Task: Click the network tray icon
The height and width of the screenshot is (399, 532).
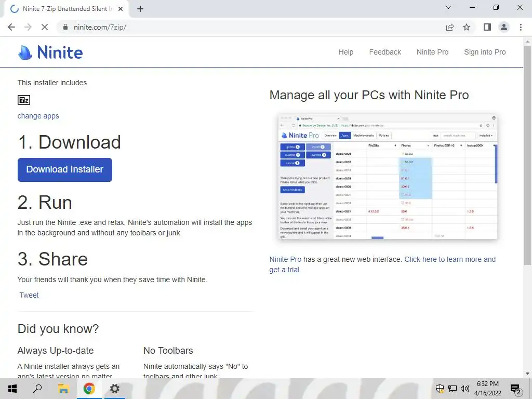Action: click(453, 389)
